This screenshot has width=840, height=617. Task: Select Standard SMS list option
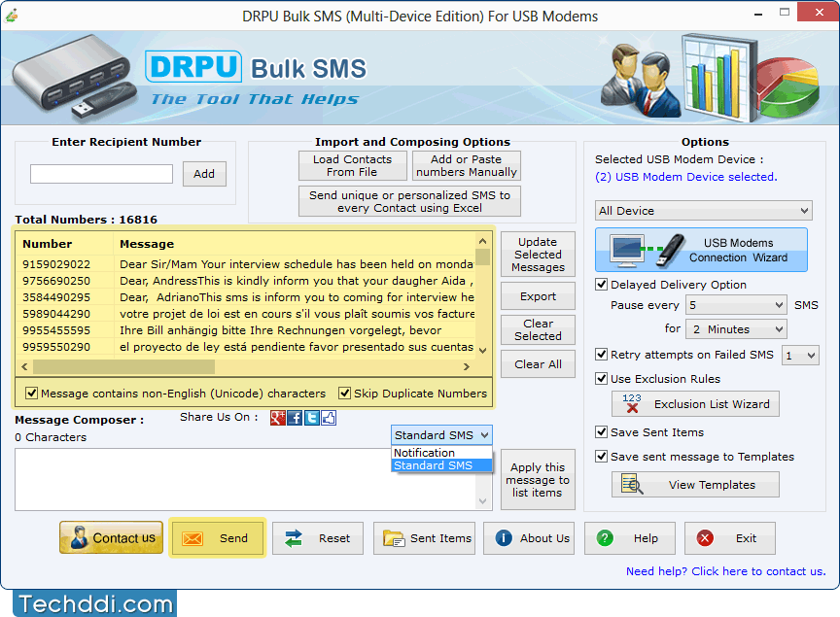[x=441, y=465]
